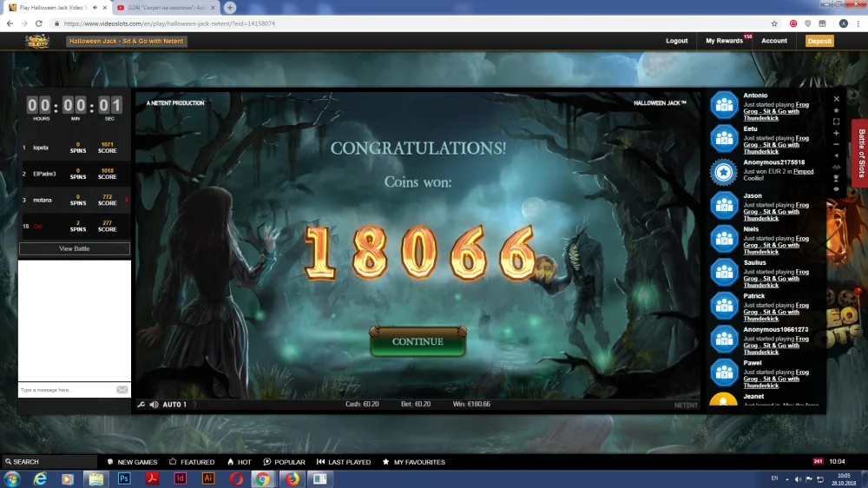868x488 pixels.
Task: Bookmark this page star icon
Action: [x=774, y=23]
